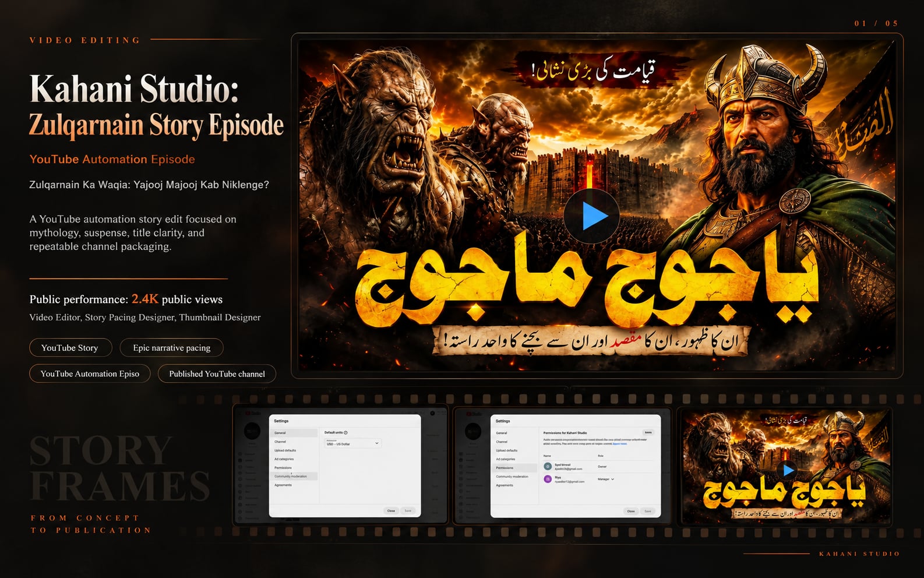This screenshot has height=578, width=924.
Task: Open Ad categories in the Permissions settings dialog
Action: (515, 459)
